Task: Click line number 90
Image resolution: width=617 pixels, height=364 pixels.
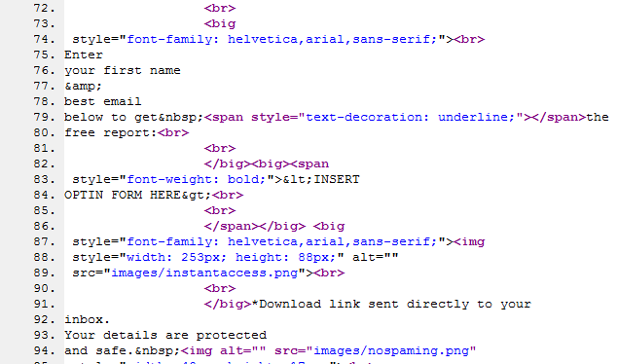Action: point(44,288)
